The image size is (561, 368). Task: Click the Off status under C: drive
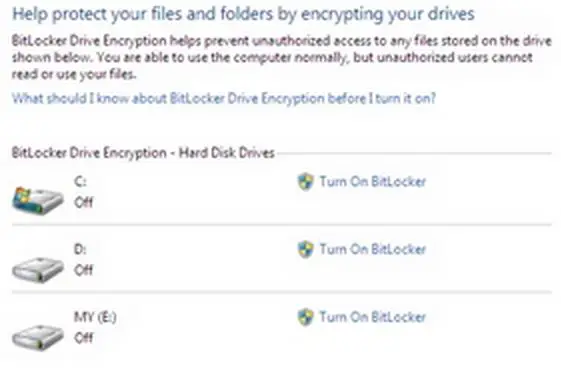[83, 202]
